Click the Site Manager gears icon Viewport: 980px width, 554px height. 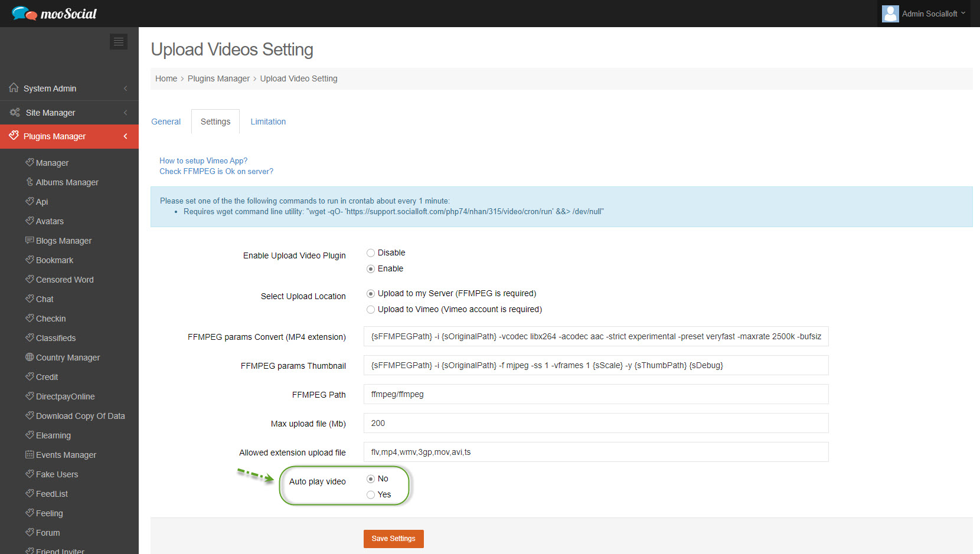(15, 112)
